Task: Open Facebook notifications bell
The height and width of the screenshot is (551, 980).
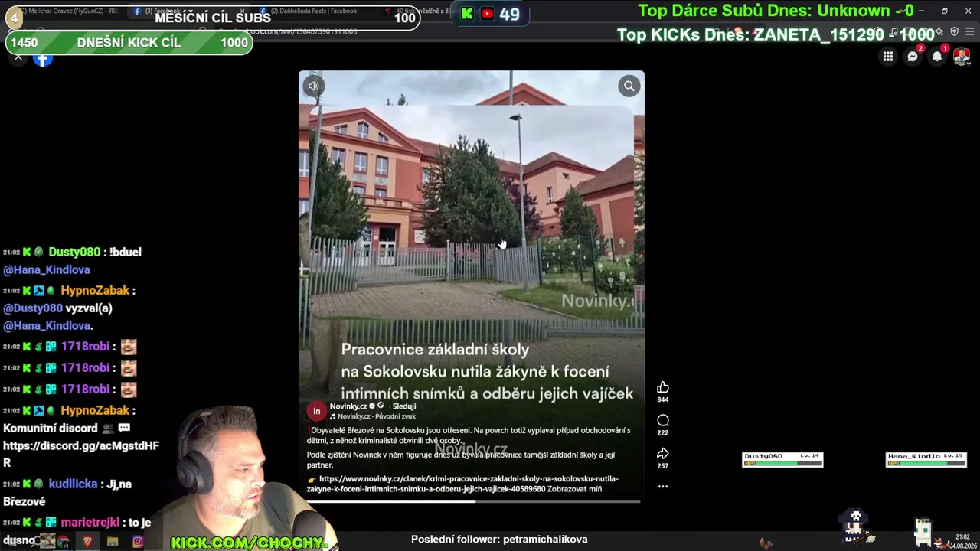Action: point(937,57)
